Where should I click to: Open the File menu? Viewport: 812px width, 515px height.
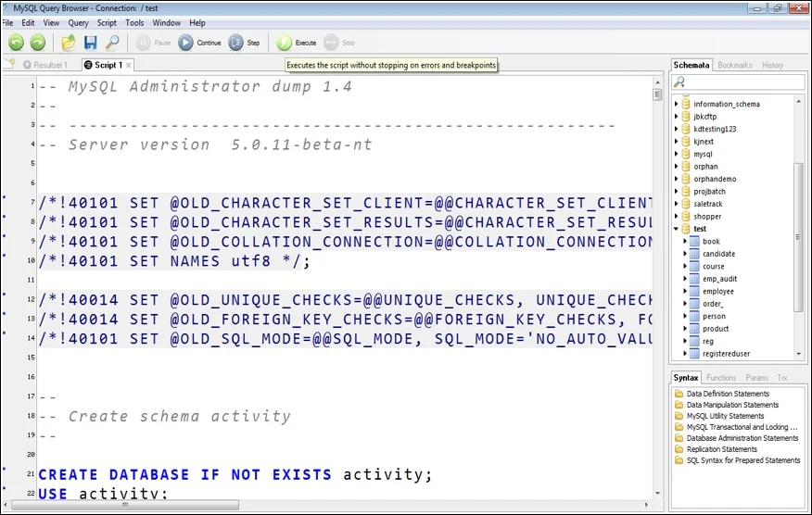pos(7,23)
